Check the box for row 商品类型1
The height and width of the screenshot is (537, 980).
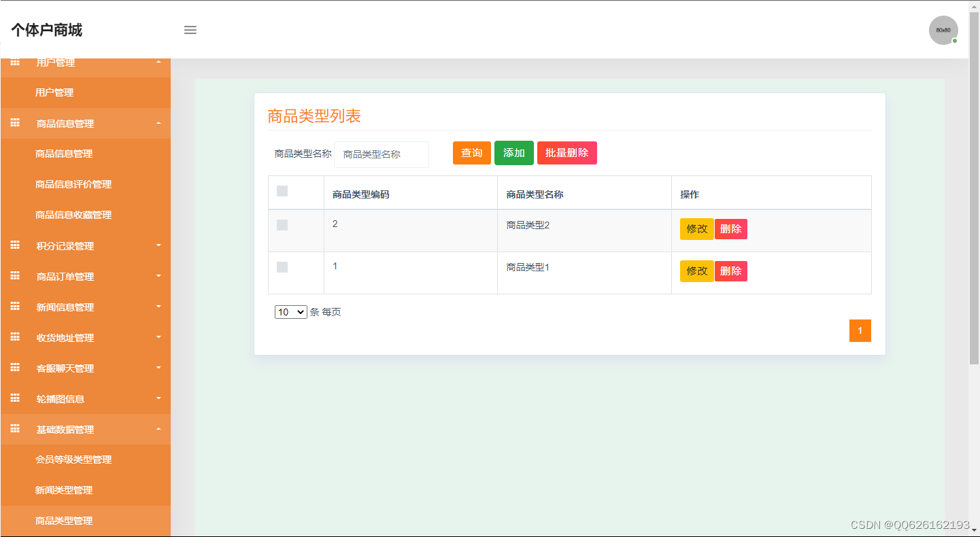tap(282, 267)
